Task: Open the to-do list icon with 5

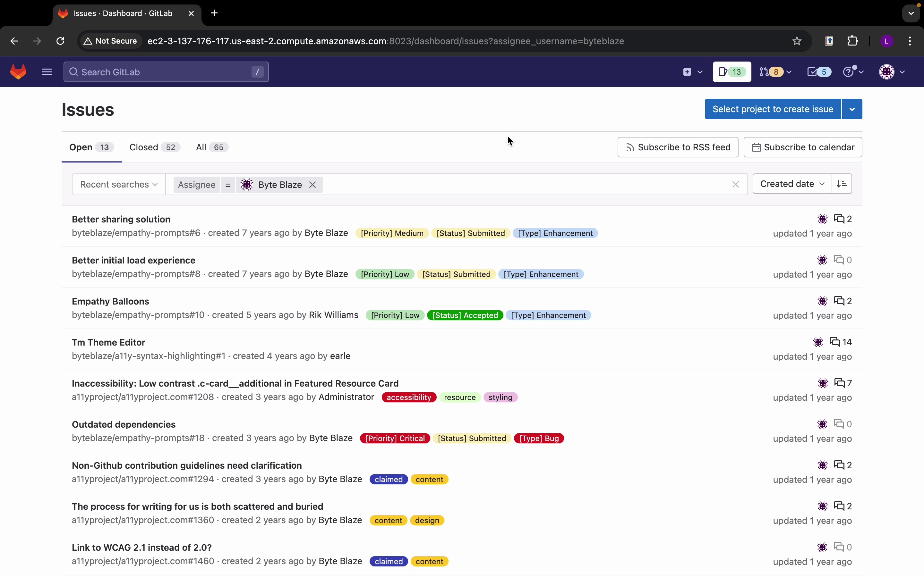Action: [x=818, y=72]
